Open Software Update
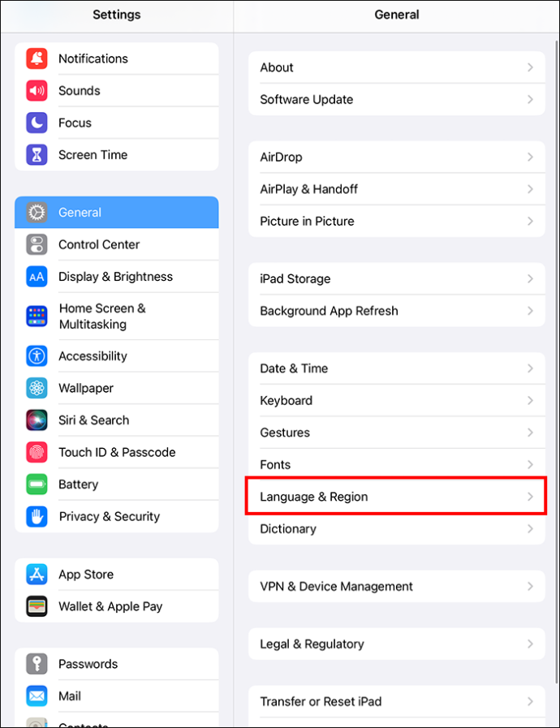 click(x=397, y=99)
